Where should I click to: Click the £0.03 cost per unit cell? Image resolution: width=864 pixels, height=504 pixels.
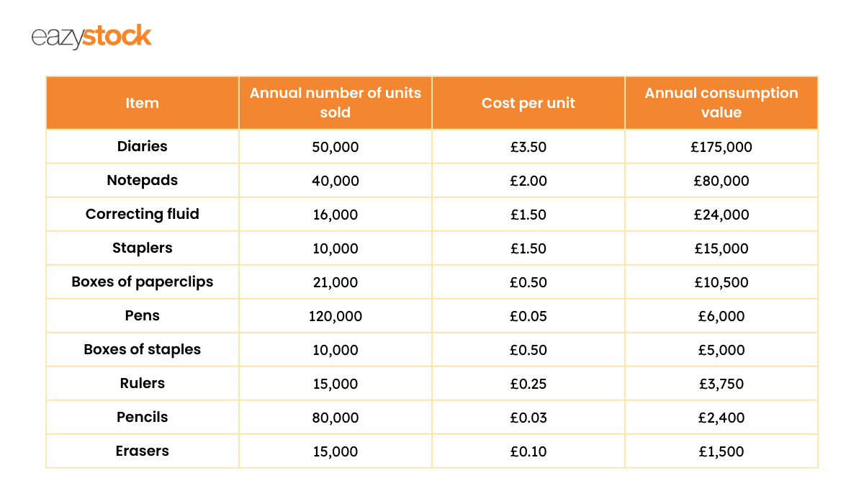(528, 418)
